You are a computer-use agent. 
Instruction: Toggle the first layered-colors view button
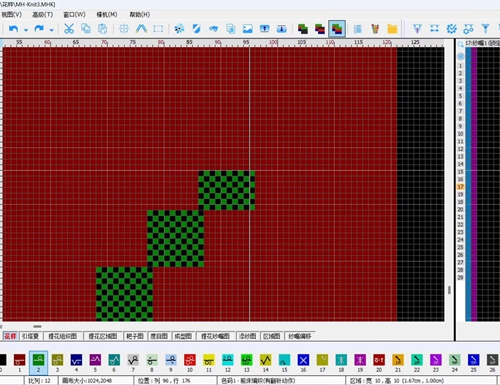tap(303, 29)
